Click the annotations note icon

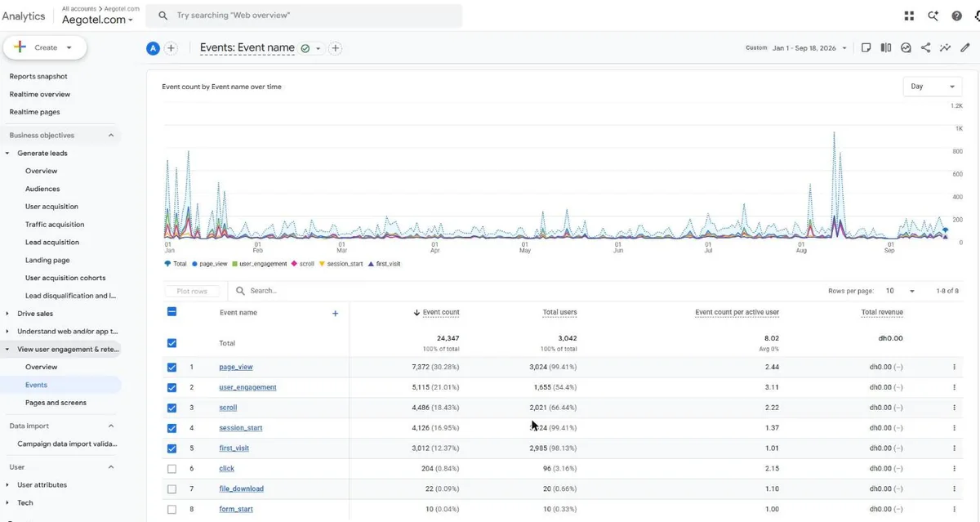(866, 48)
